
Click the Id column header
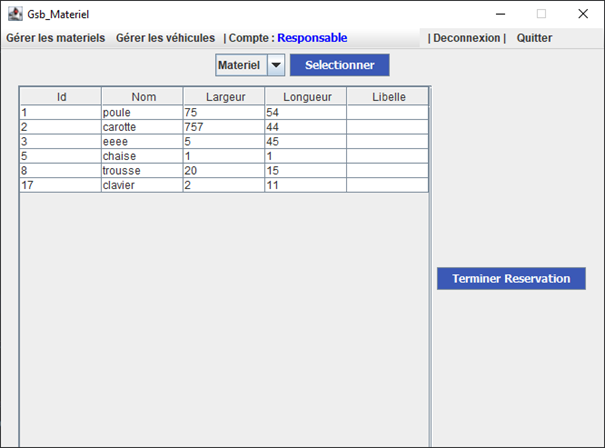click(x=61, y=97)
